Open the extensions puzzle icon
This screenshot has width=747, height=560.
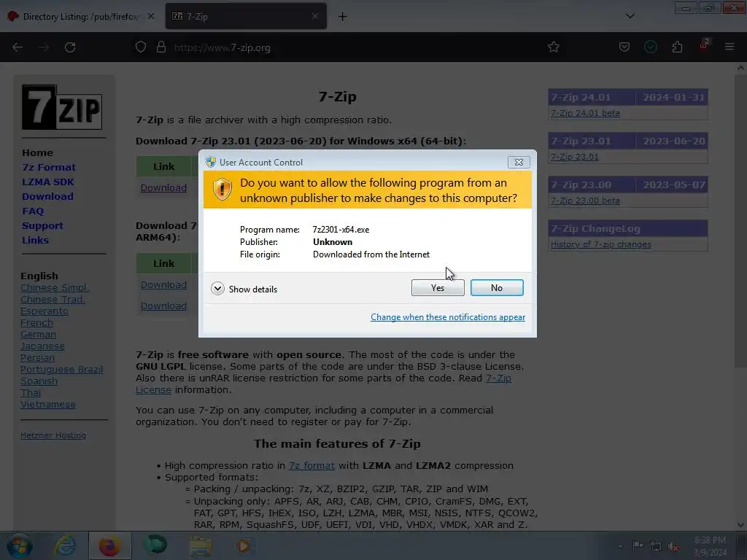[x=677, y=47]
